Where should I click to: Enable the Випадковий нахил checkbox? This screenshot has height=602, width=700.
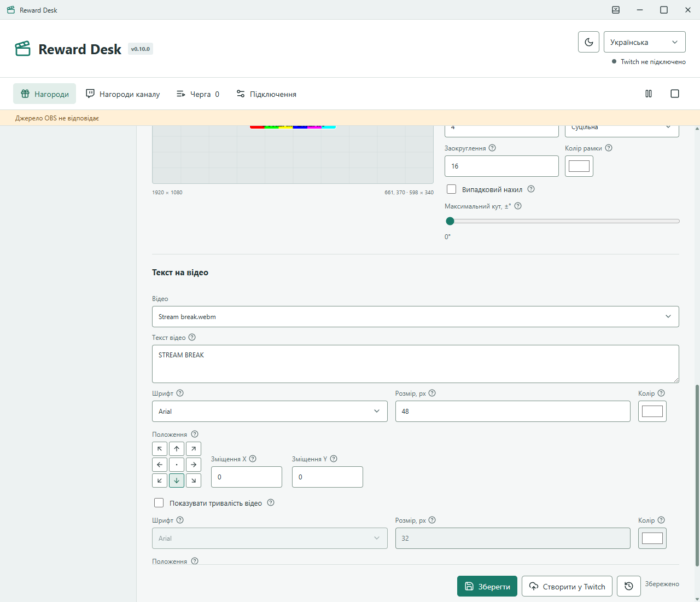pyautogui.click(x=451, y=189)
